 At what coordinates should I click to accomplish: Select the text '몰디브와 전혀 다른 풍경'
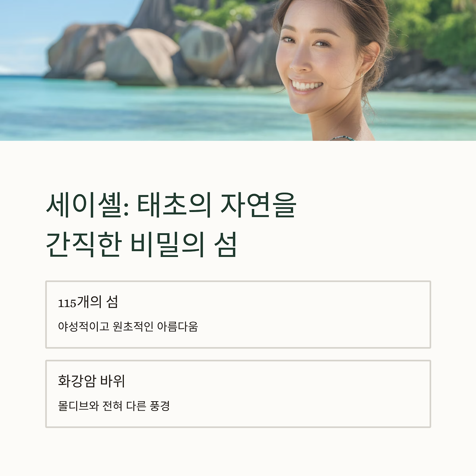[114, 406]
